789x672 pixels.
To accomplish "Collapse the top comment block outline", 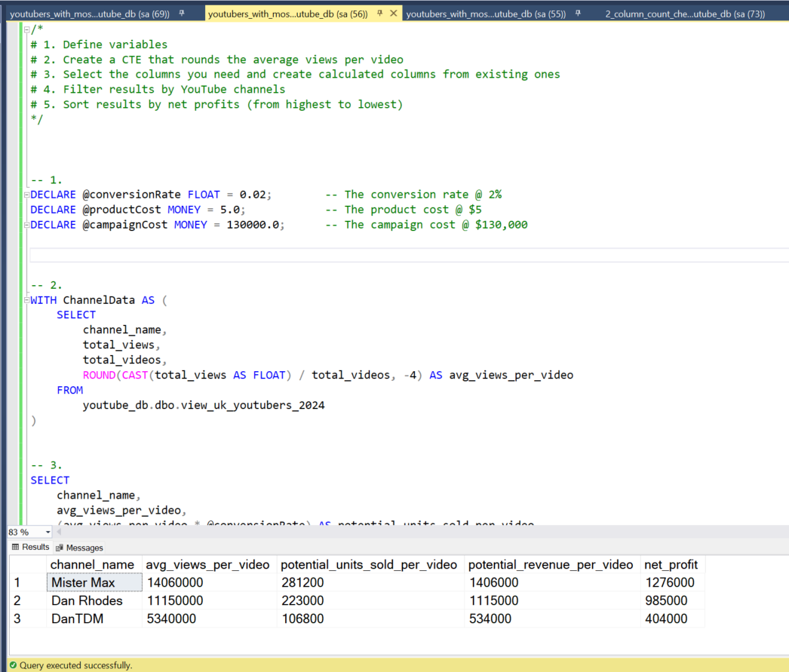I will coord(27,29).
